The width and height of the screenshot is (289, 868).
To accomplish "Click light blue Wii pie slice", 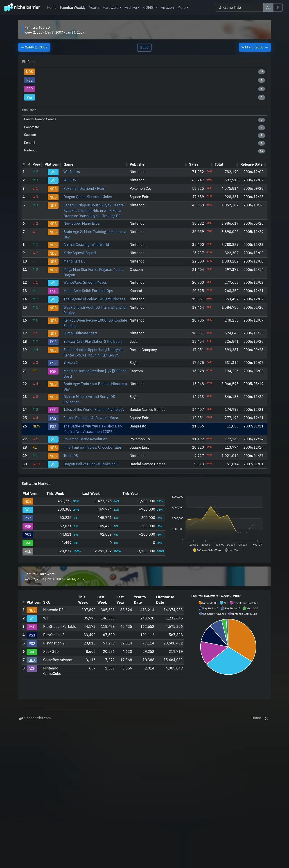I will [229, 662].
